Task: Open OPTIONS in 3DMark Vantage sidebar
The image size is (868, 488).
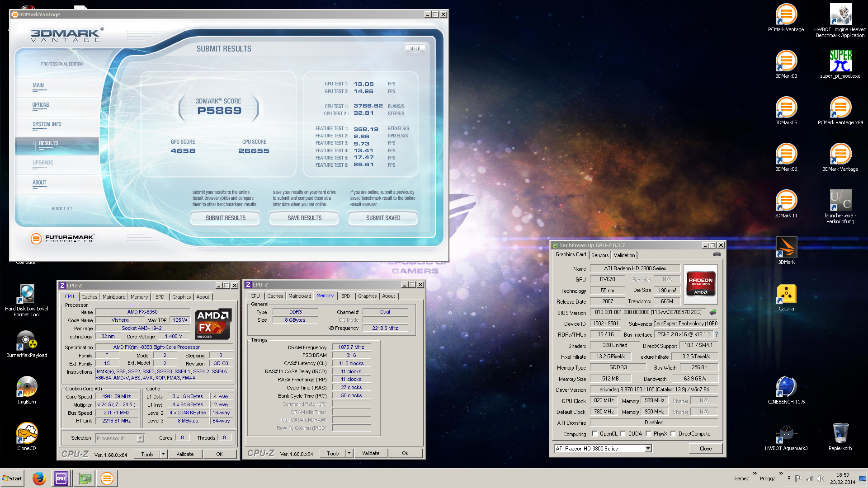Action: tap(41, 105)
